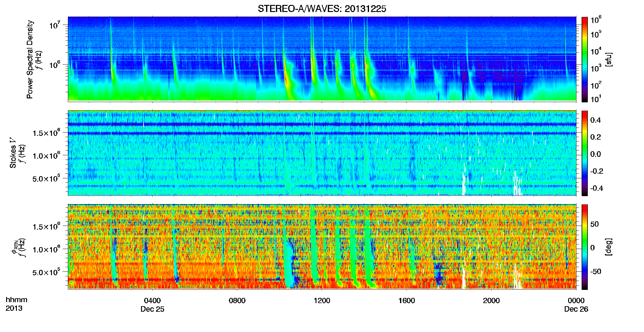Click the hhmm time format label
This screenshot has height=332, width=644.
pyautogui.click(x=17, y=300)
